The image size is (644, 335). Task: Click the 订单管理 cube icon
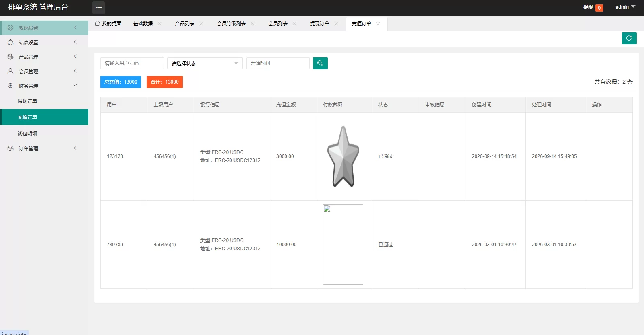coord(10,148)
